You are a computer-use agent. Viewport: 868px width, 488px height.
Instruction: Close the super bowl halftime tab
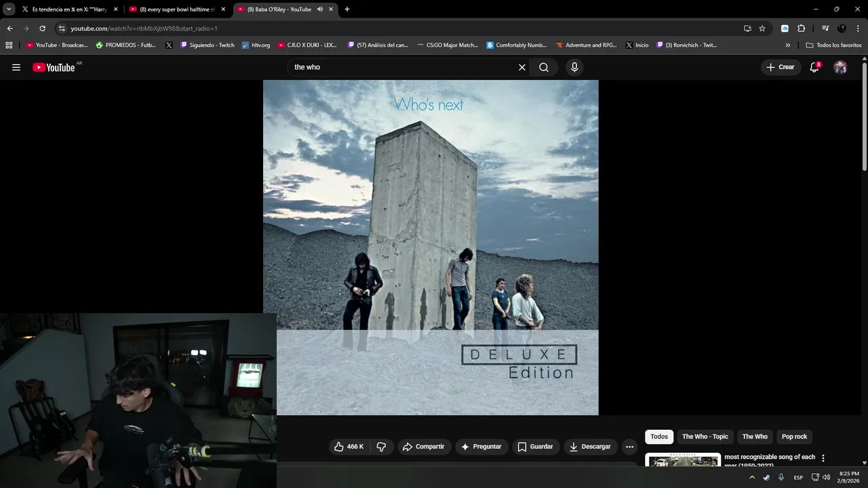[x=223, y=9]
